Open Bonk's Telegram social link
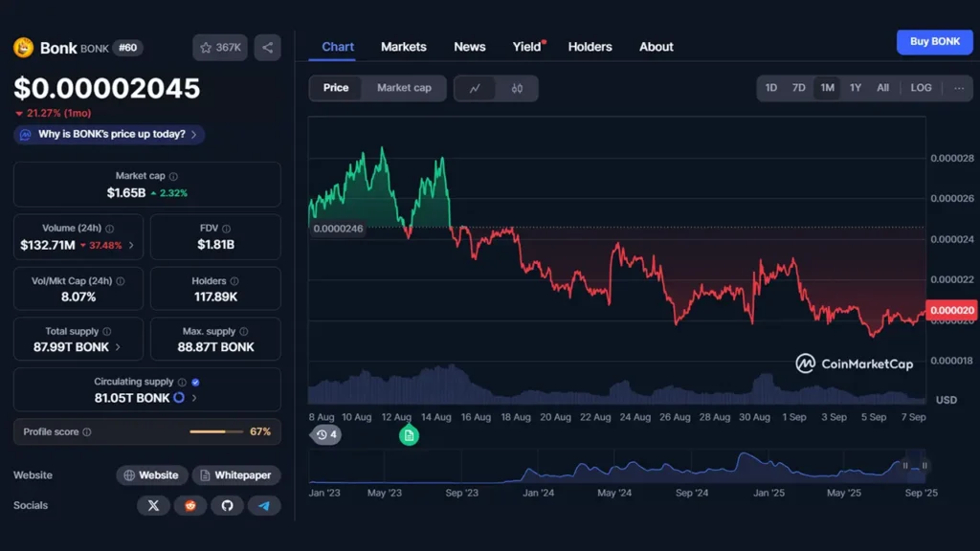This screenshot has height=551, width=980. [x=264, y=505]
